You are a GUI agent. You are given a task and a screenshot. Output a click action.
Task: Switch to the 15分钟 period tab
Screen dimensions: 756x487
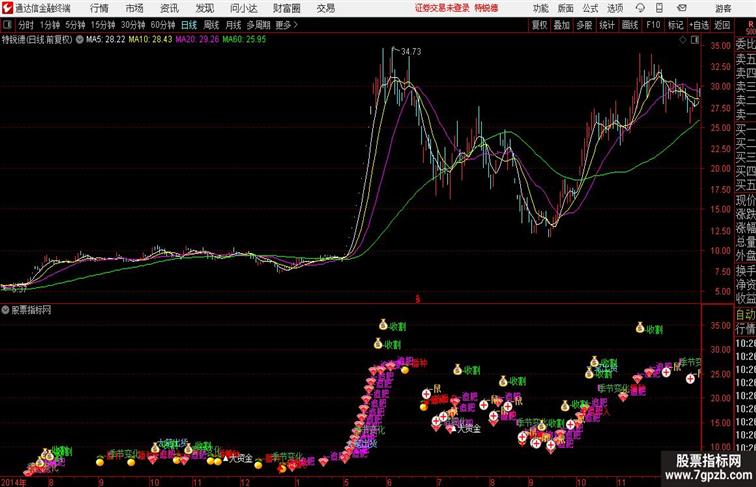pyautogui.click(x=103, y=25)
